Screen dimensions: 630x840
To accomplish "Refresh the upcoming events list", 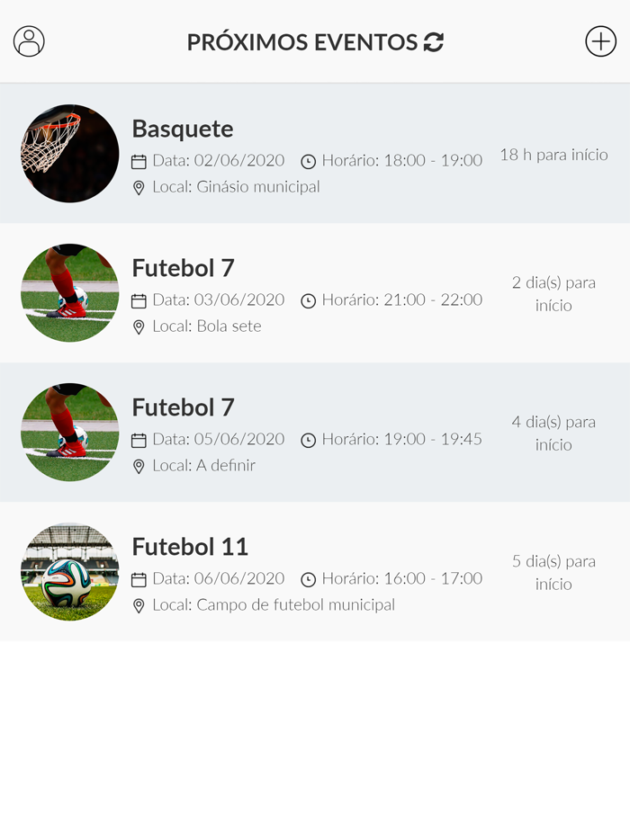I will pyautogui.click(x=434, y=40).
